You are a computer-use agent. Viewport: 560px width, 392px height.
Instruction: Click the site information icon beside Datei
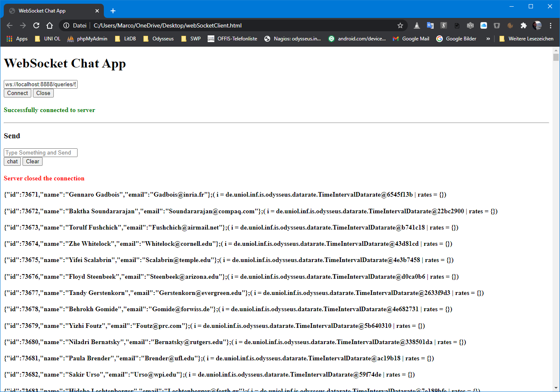66,25
